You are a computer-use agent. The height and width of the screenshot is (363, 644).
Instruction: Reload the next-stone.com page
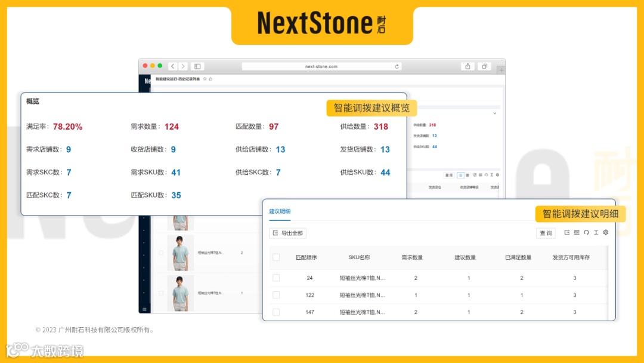397,67
